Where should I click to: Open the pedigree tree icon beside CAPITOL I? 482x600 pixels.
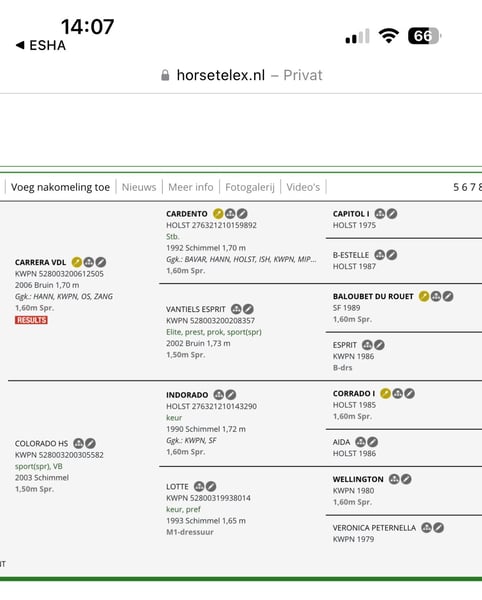tap(379, 214)
